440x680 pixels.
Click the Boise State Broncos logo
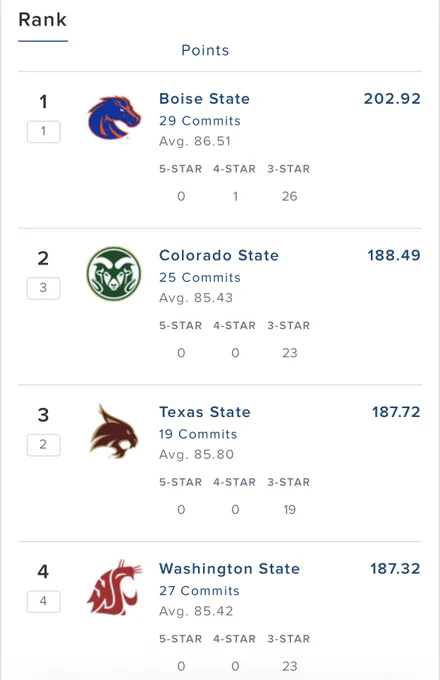tap(114, 118)
